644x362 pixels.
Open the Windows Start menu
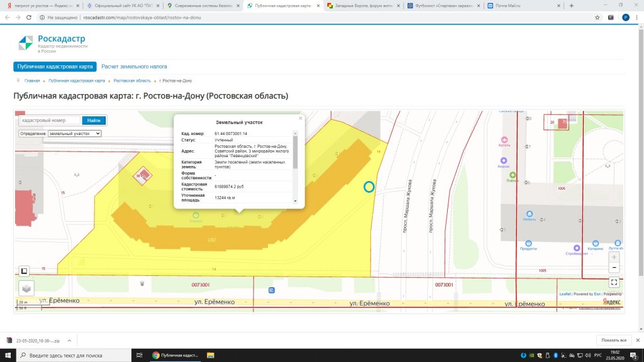coord(8,356)
